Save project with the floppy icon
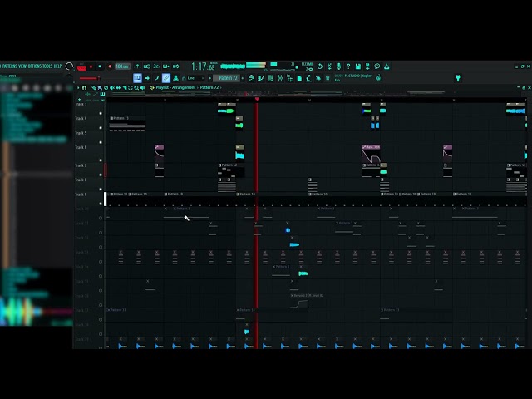This screenshot has height=399, width=532. coord(358,66)
